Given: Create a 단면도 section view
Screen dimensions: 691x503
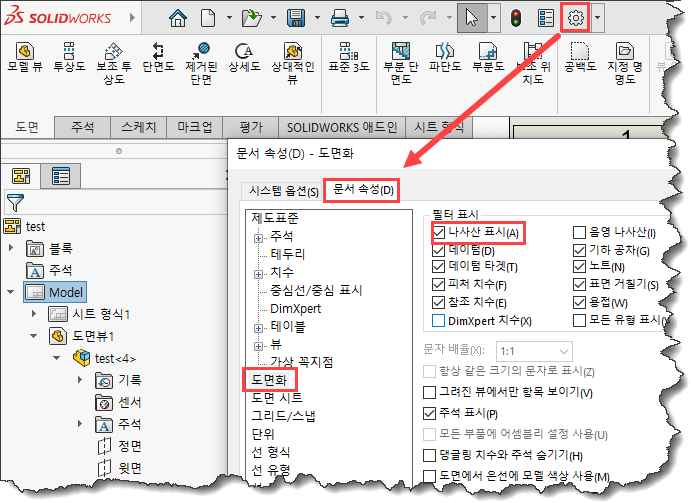Looking at the screenshot, I should pos(158,57).
